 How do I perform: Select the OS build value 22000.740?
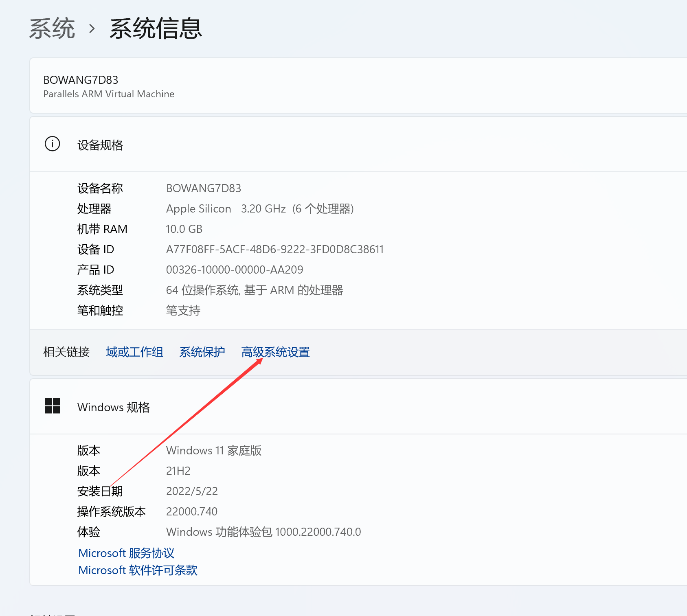coord(192,511)
